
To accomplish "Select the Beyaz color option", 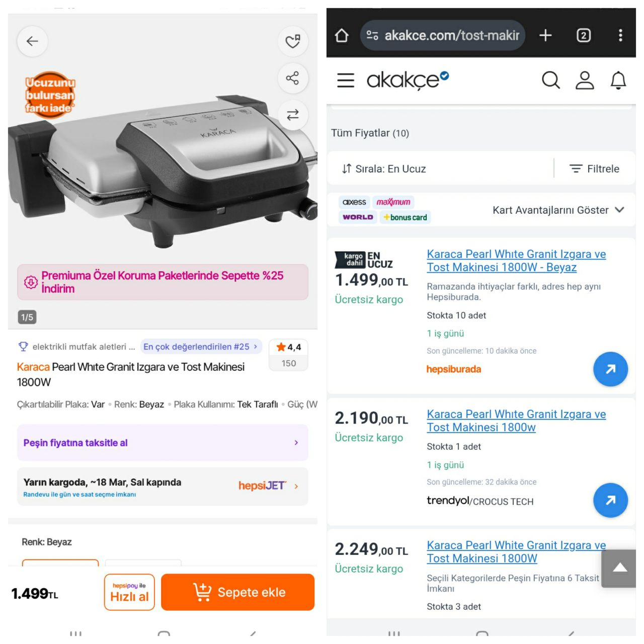I will (60, 563).
